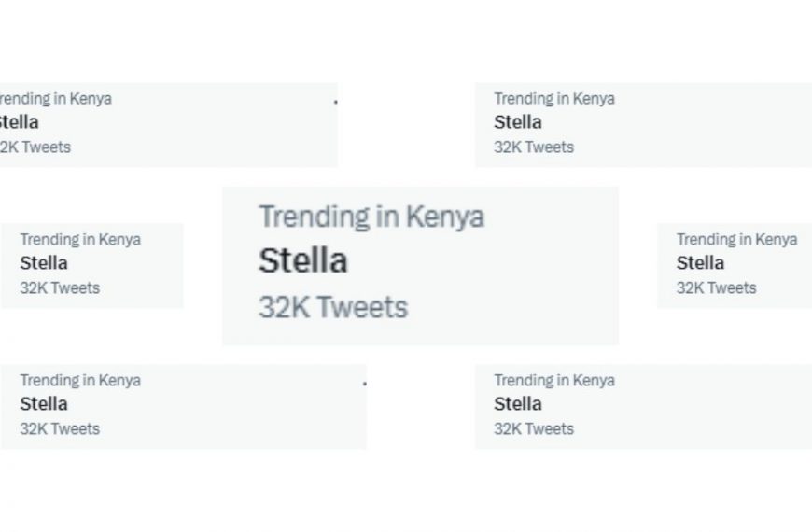Select "32K Tweets" in the top-right card
Image resolution: width=812 pixels, height=532 pixels.
click(x=533, y=147)
